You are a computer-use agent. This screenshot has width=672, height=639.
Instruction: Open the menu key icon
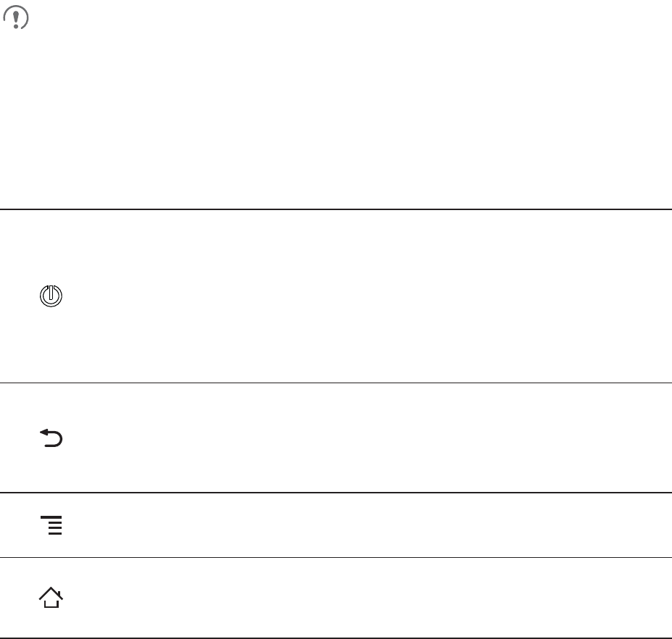pos(51,525)
